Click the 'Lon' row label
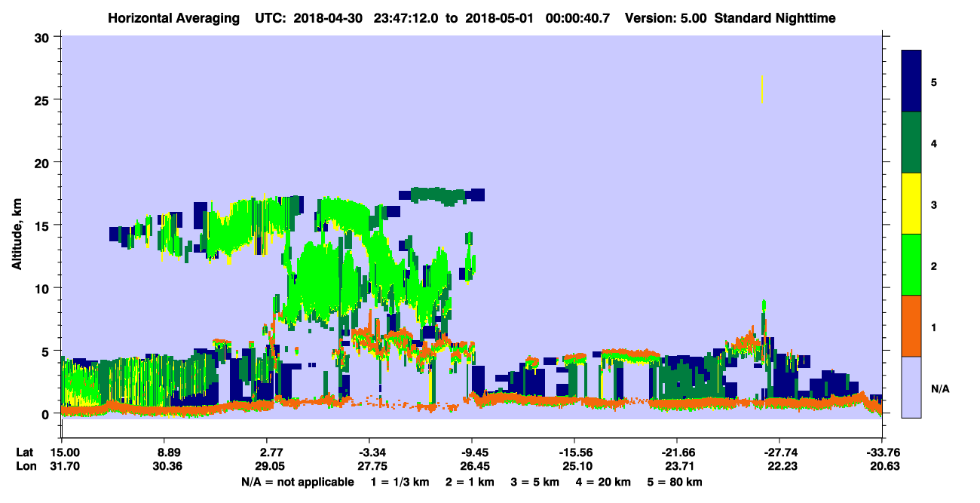This screenshot has height=503, width=980. [x=25, y=466]
